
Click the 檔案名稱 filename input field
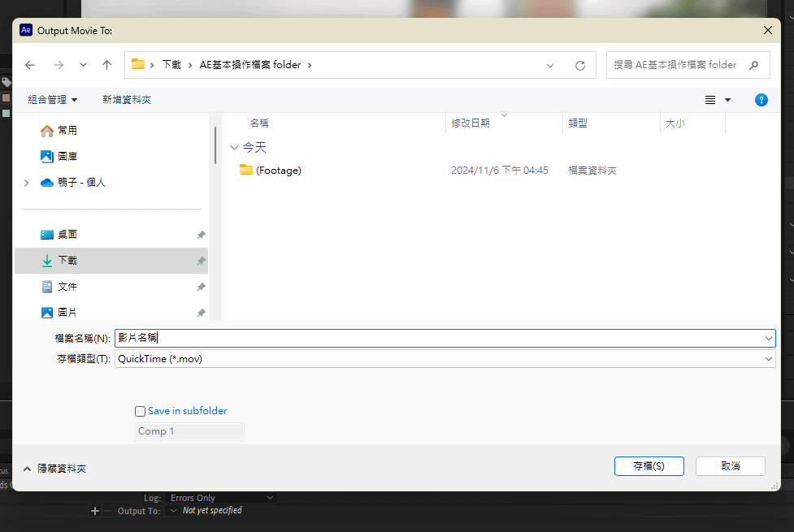click(439, 338)
